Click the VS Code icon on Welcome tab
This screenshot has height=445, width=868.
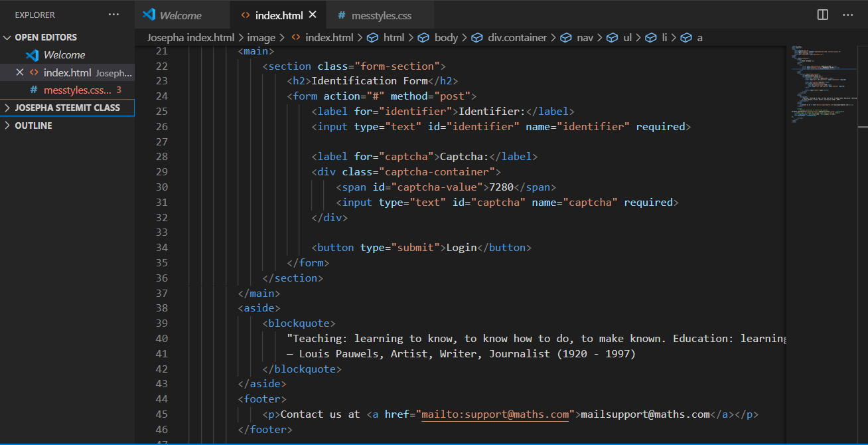149,15
